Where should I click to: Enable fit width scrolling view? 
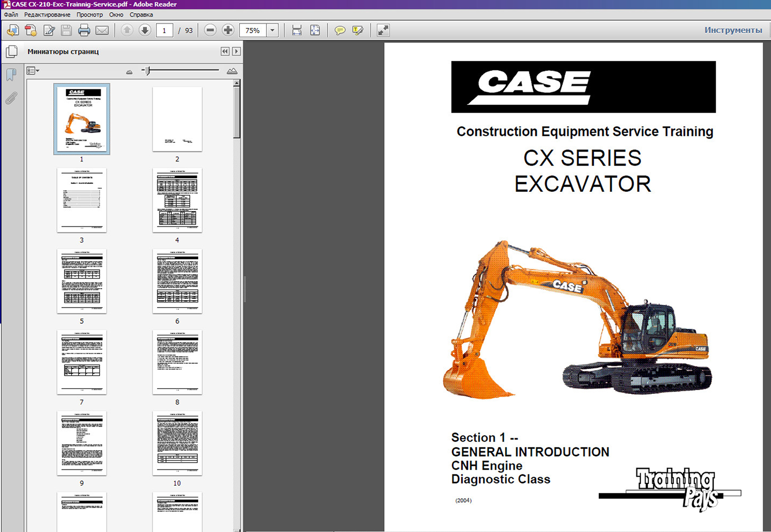297,30
